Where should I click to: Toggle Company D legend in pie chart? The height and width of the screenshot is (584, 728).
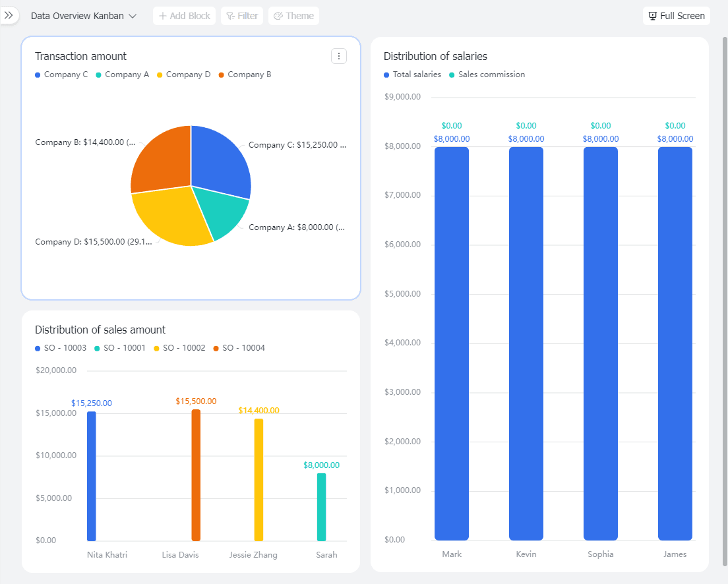pyautogui.click(x=184, y=74)
